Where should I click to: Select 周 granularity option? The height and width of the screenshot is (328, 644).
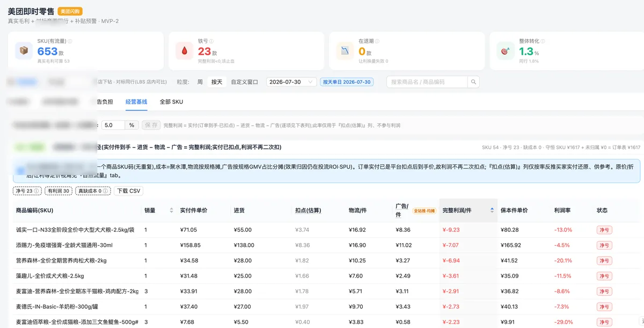(200, 82)
